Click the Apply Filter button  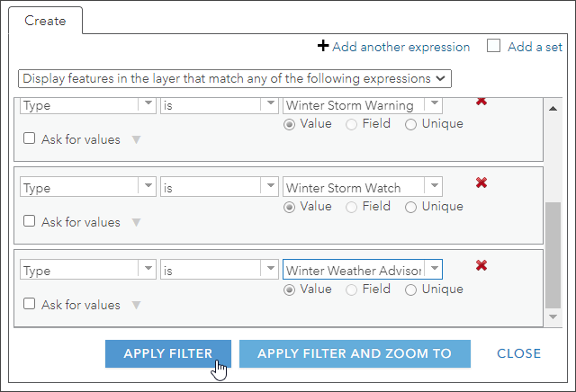coord(167,353)
